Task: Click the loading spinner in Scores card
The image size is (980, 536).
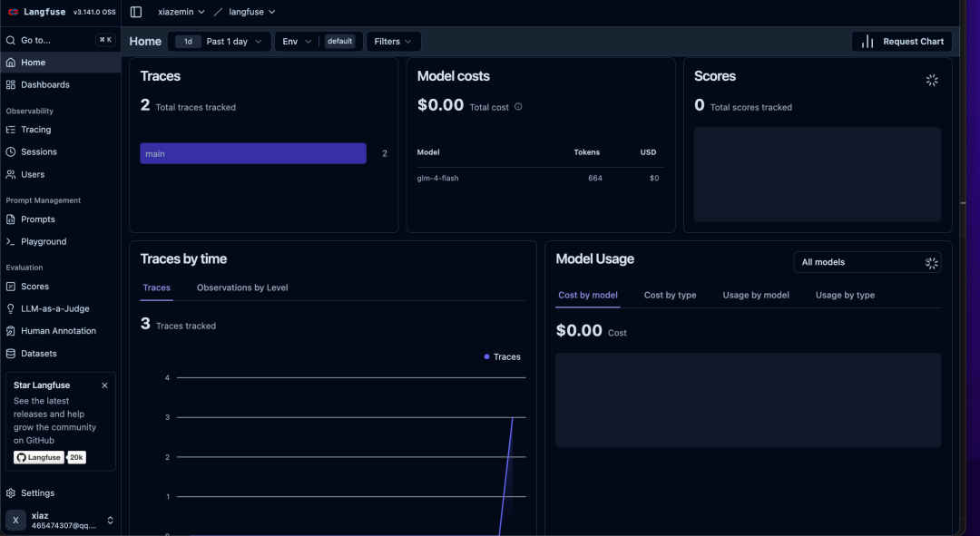Action: coord(932,80)
